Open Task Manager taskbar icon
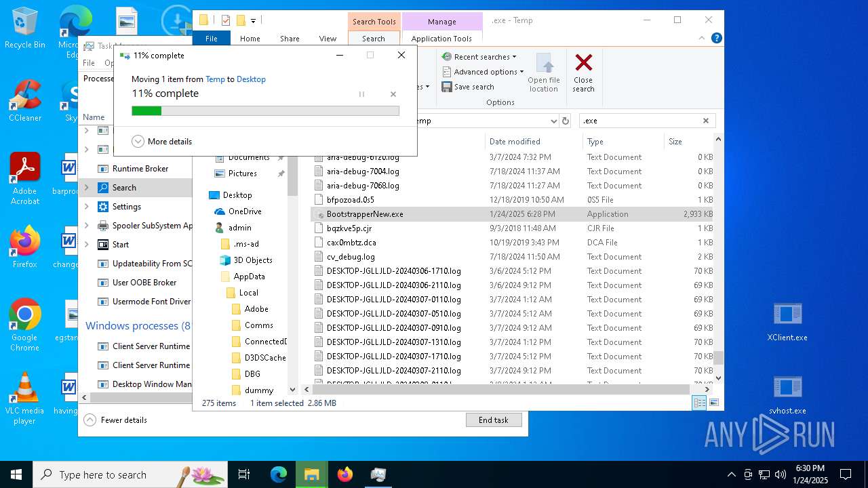The width and height of the screenshot is (868, 488). [x=378, y=474]
